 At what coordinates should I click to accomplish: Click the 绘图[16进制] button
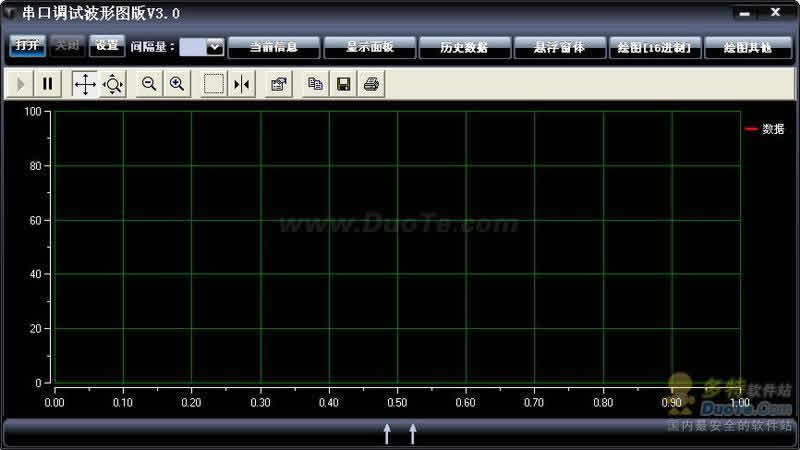pos(654,47)
